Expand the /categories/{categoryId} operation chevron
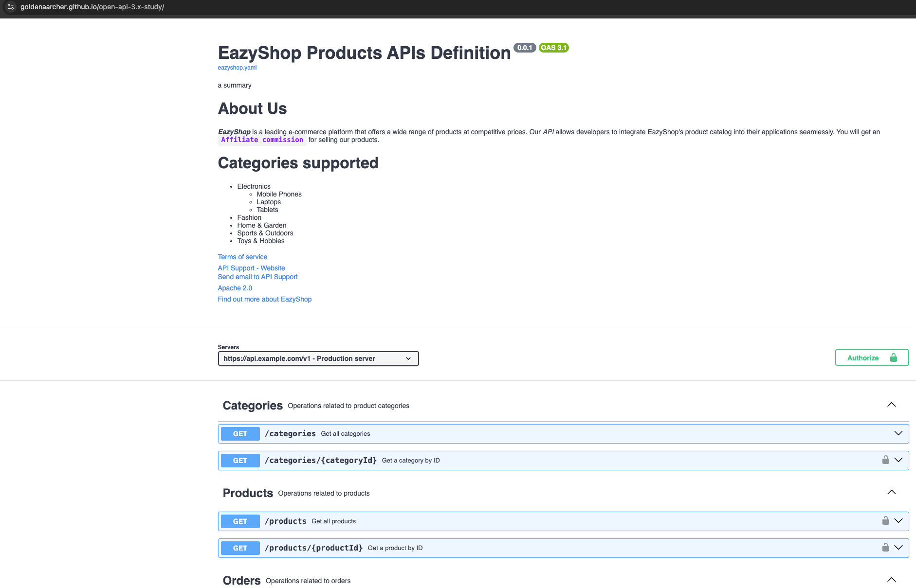The height and width of the screenshot is (588, 916). [x=898, y=460]
